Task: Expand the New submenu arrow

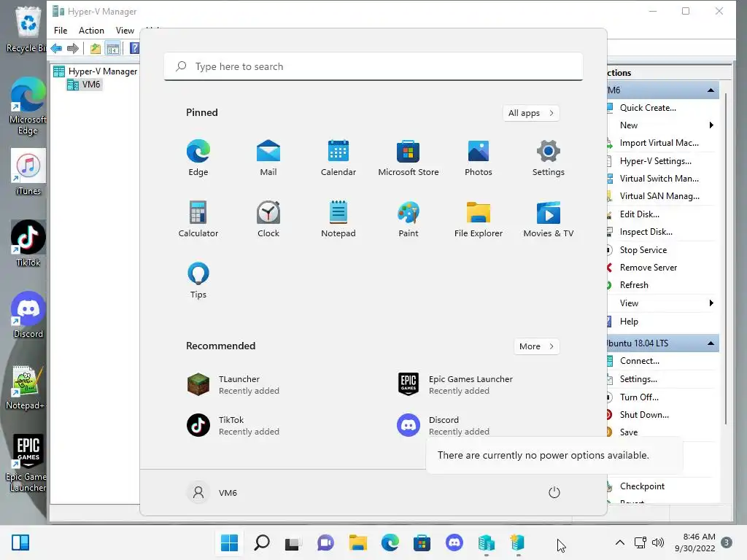Action: [711, 125]
